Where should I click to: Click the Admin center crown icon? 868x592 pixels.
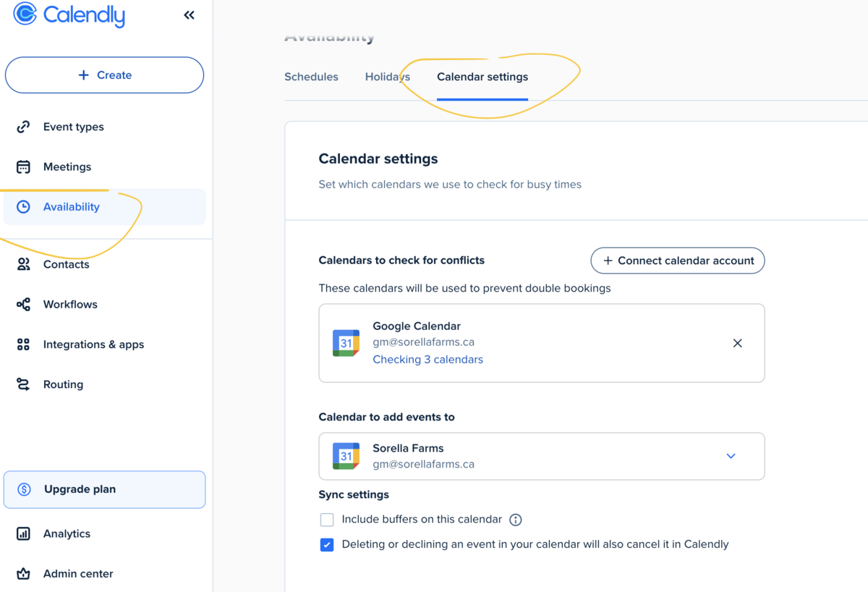[x=23, y=574]
